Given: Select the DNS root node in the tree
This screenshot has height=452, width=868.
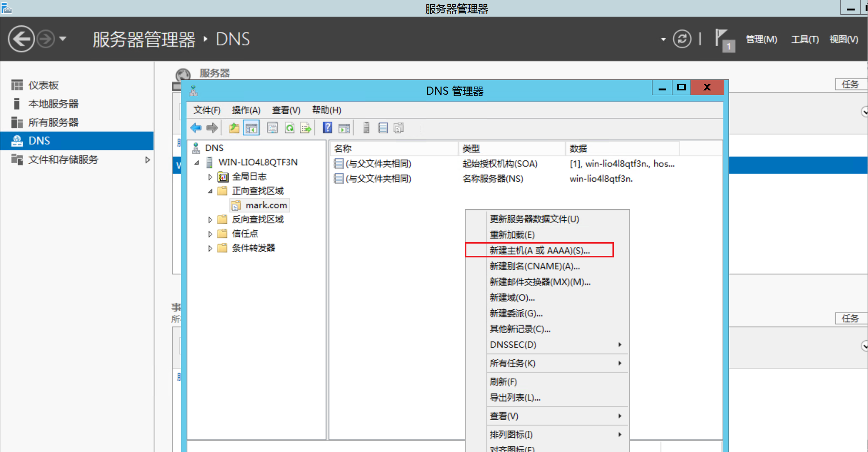Looking at the screenshot, I should 214,148.
